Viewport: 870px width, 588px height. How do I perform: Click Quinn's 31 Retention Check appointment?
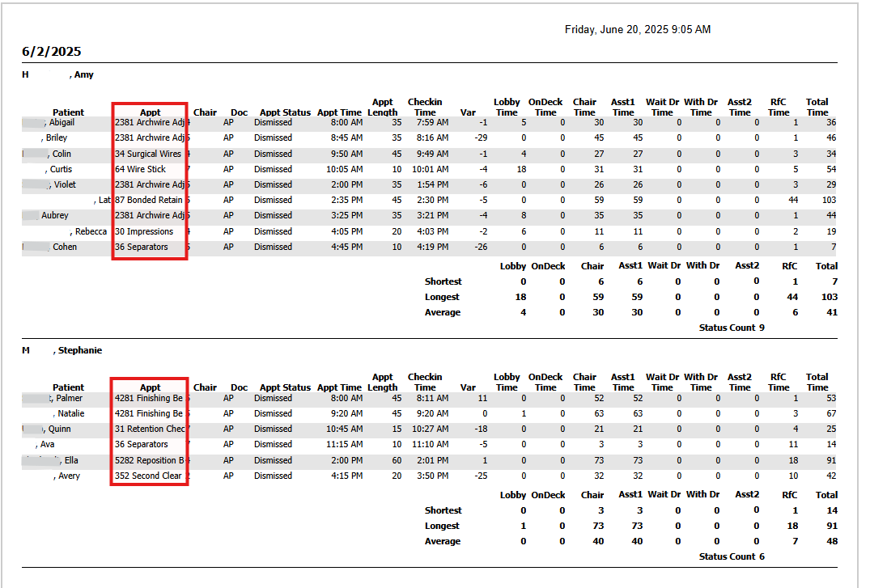click(150, 429)
